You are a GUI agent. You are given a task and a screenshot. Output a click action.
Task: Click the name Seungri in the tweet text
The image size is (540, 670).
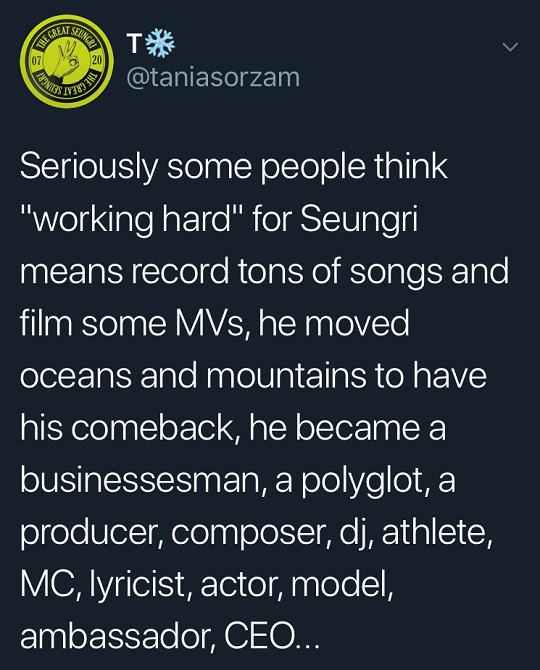[x=359, y=219]
